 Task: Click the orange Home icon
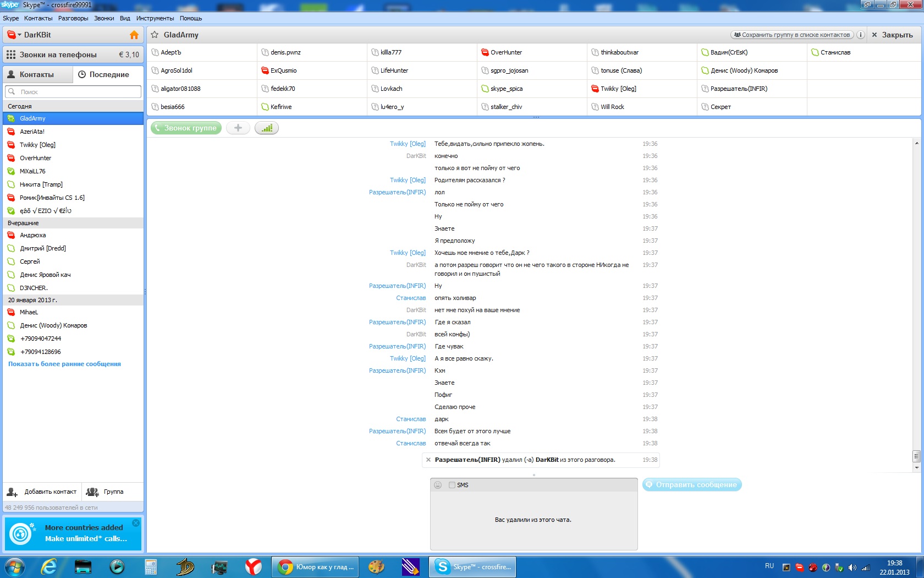pyautogui.click(x=134, y=35)
